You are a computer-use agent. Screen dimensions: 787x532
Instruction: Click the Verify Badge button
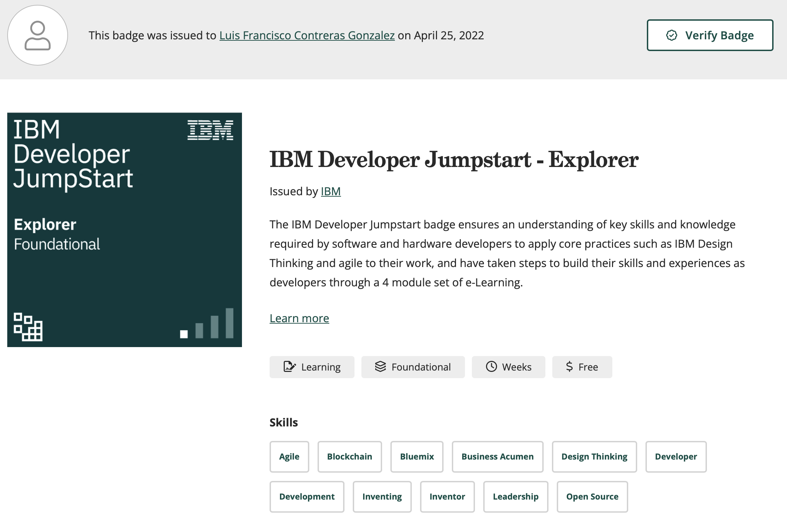(x=710, y=35)
